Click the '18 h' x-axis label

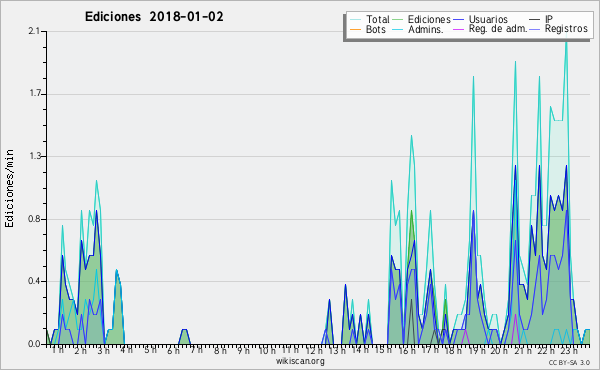453,350
